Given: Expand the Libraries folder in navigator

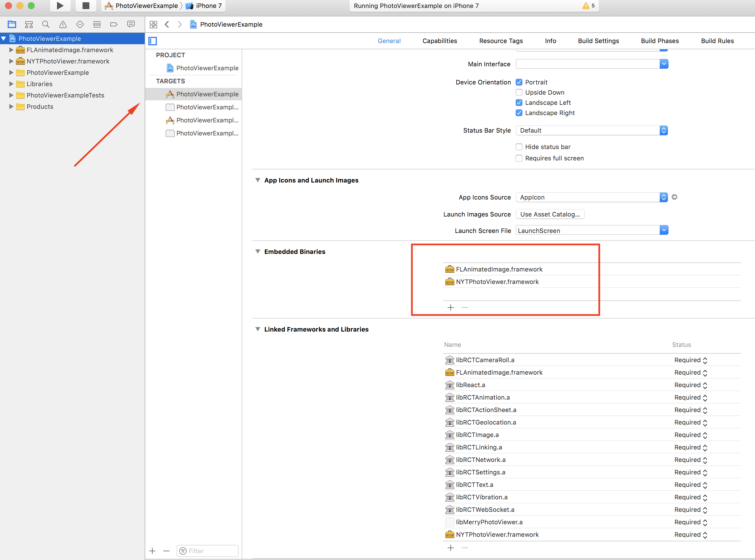Looking at the screenshot, I should (x=11, y=84).
